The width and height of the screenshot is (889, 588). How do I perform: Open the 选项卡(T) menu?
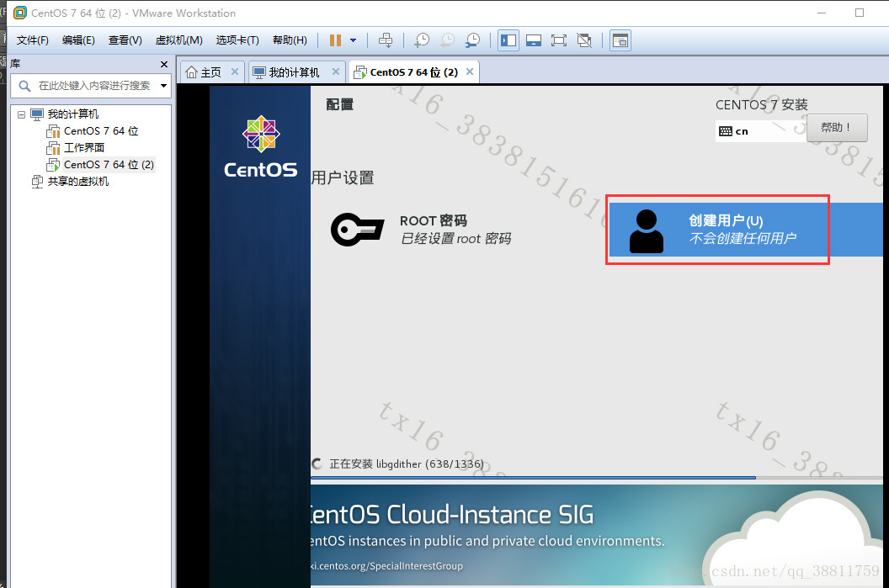237,40
